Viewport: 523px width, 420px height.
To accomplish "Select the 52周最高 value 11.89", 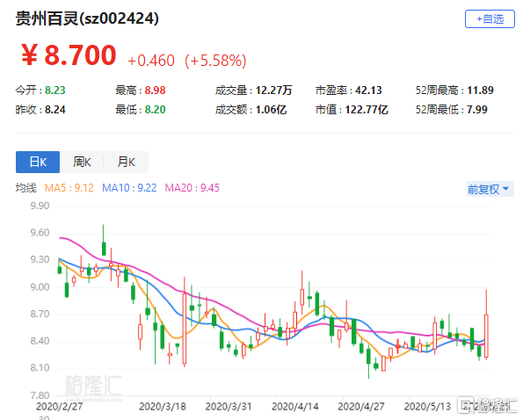I will click(x=480, y=91).
